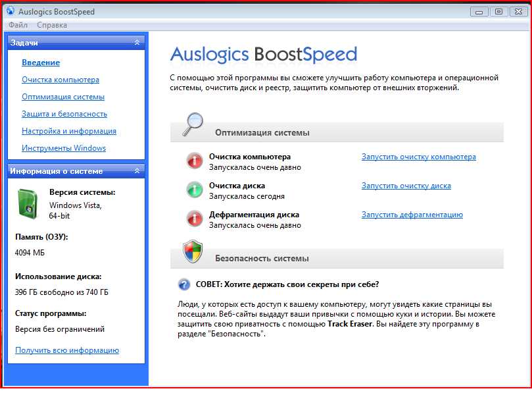532x395 pixels.
Task: Minimize the BoostSpeed window
Action: click(479, 12)
